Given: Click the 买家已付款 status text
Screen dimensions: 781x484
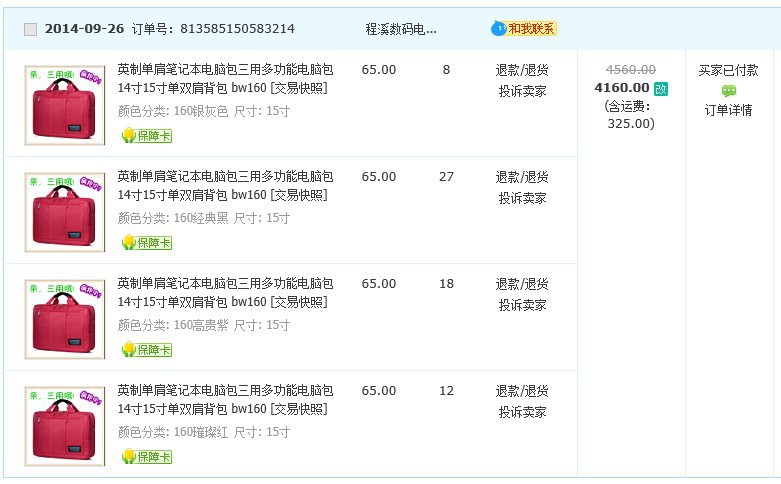Looking at the screenshot, I should coord(728,70).
